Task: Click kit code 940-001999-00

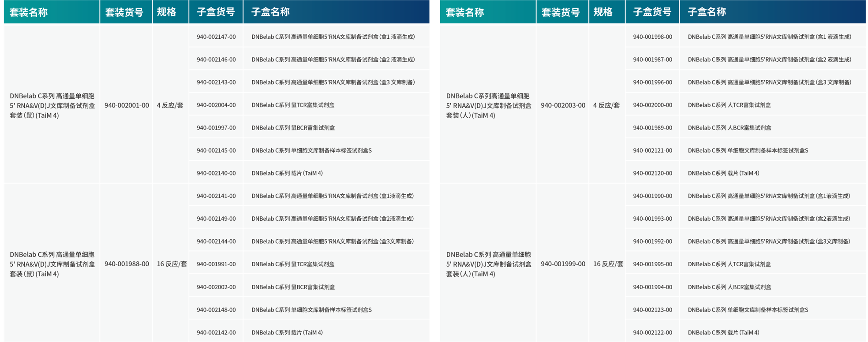Action: tap(563, 264)
